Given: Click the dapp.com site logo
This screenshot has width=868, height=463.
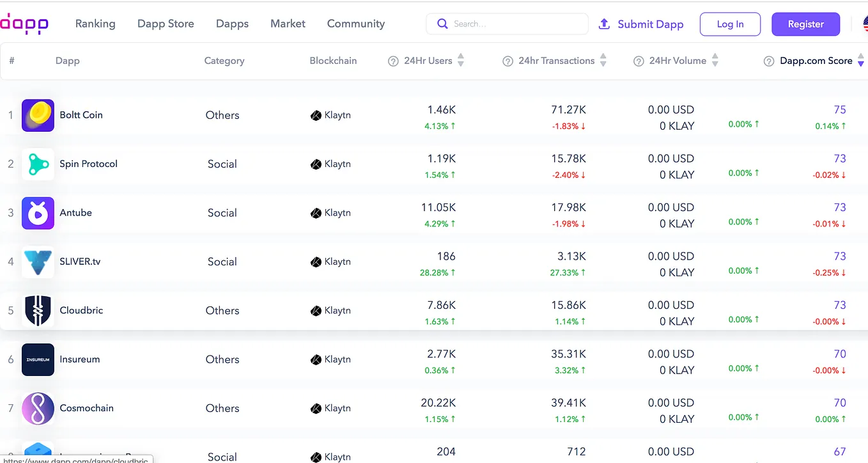Looking at the screenshot, I should pyautogui.click(x=24, y=24).
